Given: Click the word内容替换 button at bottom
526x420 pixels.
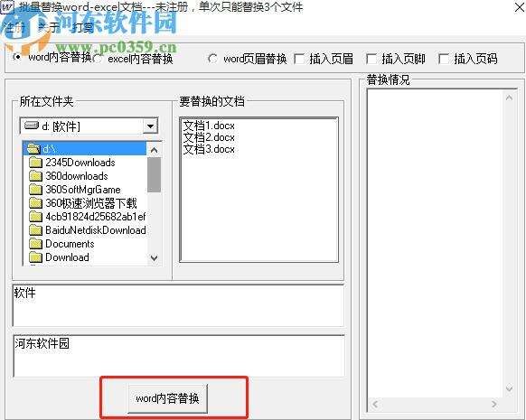Looking at the screenshot, I should [x=167, y=398].
